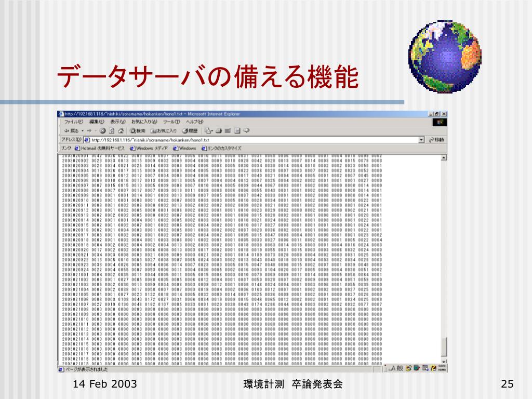The width and height of the screenshot is (532, 399).
Task: Click the リンク links bar label
Action: click(66, 148)
